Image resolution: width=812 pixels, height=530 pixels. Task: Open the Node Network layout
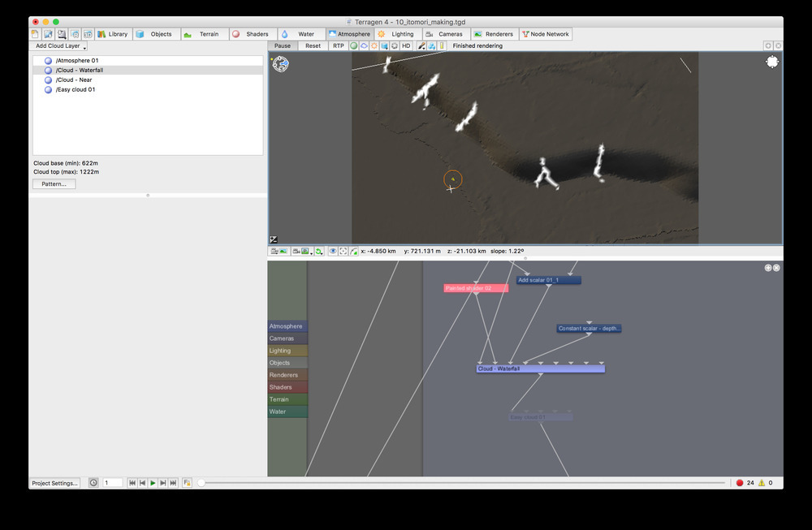point(546,34)
